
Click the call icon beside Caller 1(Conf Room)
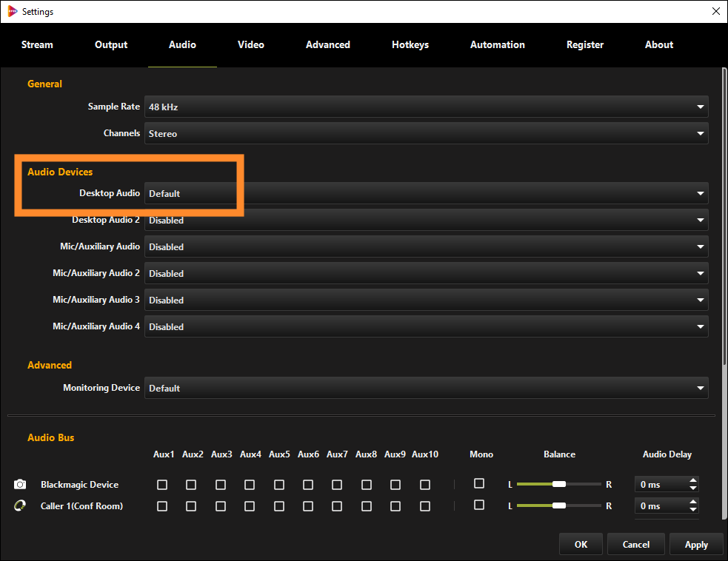(x=19, y=505)
